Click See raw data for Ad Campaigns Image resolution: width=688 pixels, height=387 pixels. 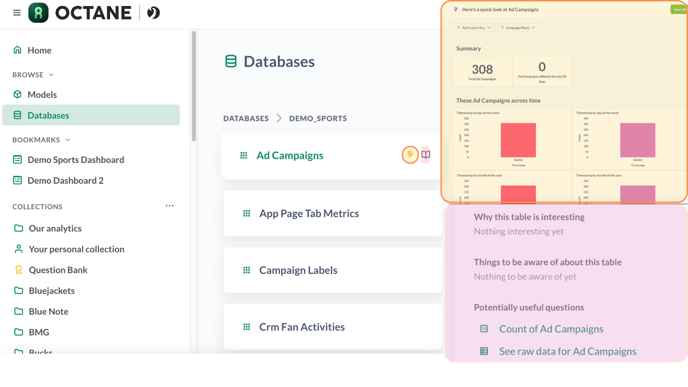pos(568,351)
